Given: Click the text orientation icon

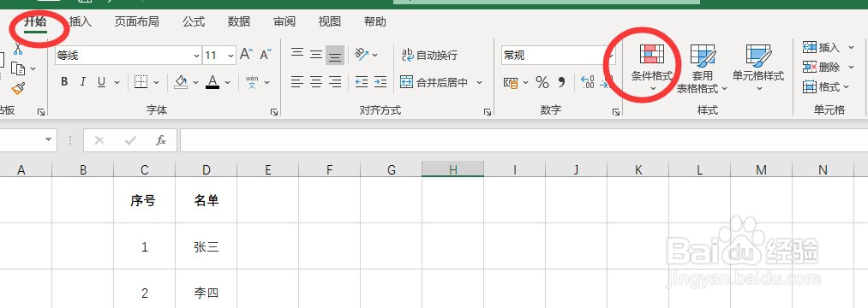Looking at the screenshot, I should pos(362,54).
